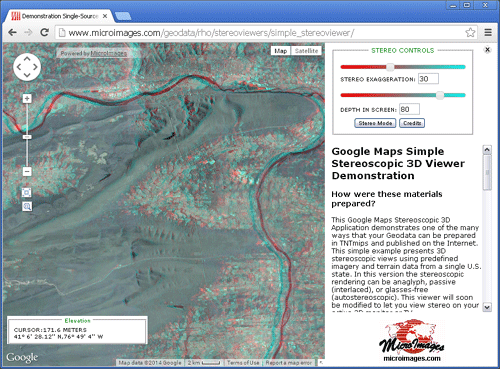Viewport: 500px width, 369px height.
Task: Click the magnifier zoom box icon
Action: tap(27, 207)
